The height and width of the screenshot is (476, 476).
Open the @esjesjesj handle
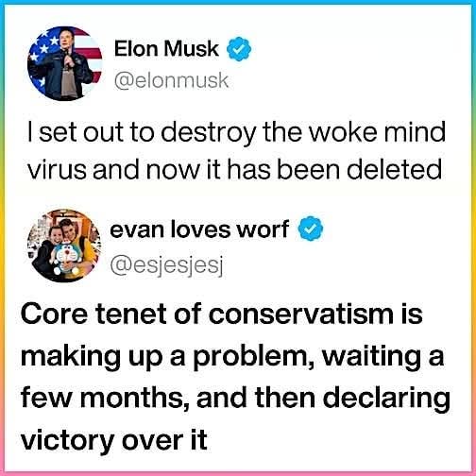pyautogui.click(x=166, y=265)
